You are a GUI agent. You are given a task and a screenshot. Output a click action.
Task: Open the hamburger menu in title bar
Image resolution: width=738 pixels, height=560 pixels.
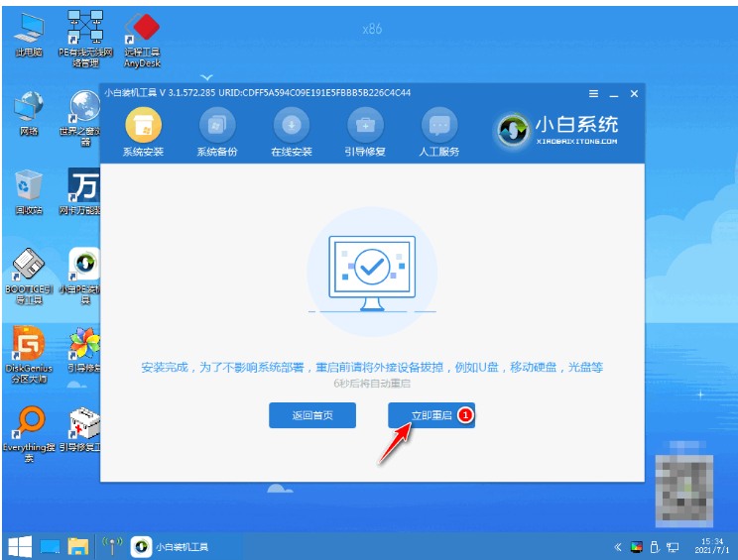[x=593, y=93]
